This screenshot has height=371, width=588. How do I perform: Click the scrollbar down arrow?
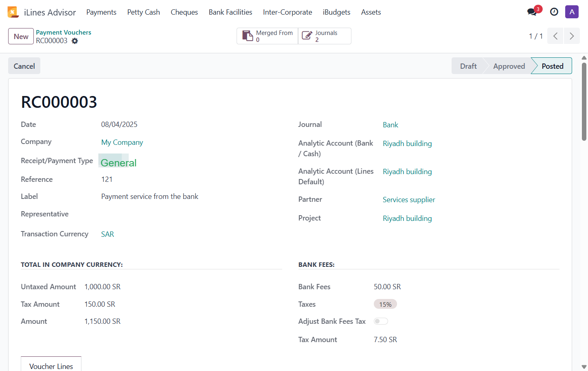coord(584,367)
